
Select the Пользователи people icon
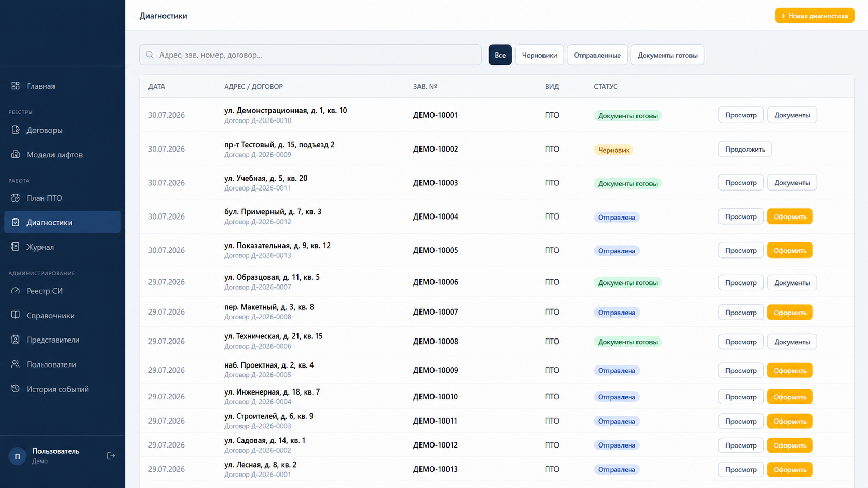pyautogui.click(x=16, y=364)
